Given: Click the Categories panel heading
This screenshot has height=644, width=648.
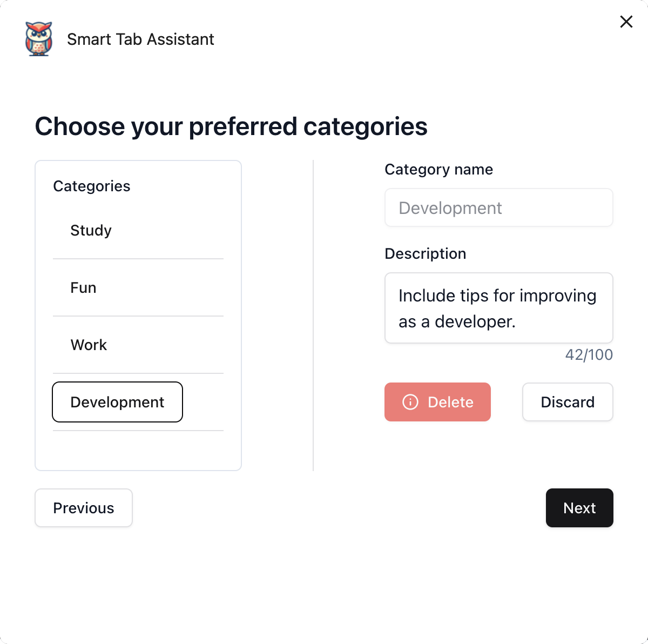Looking at the screenshot, I should pyautogui.click(x=92, y=186).
